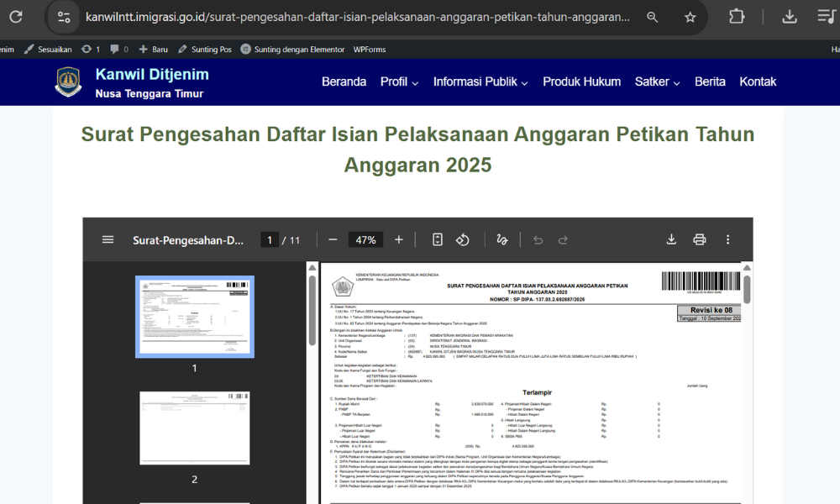840x504 pixels.
Task: Expand the Satker dropdown menu
Action: point(658,82)
